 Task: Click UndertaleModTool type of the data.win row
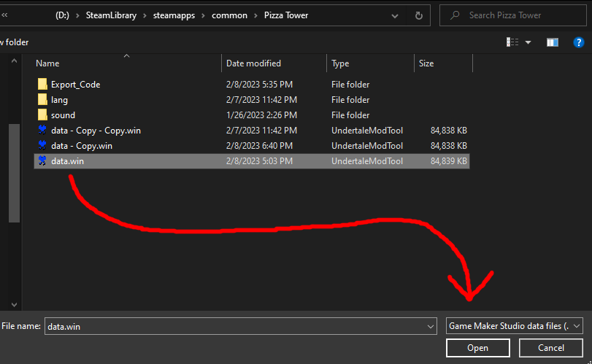[367, 161]
